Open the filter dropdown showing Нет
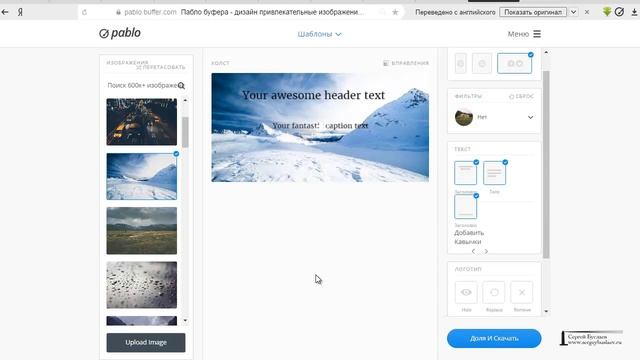The image size is (640, 360). [494, 117]
